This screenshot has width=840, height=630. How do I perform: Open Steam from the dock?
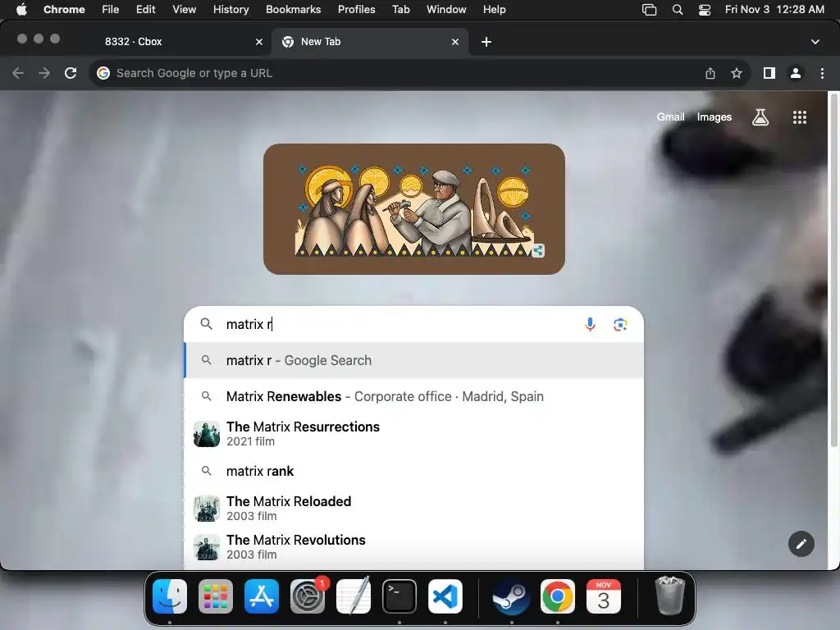tap(512, 596)
